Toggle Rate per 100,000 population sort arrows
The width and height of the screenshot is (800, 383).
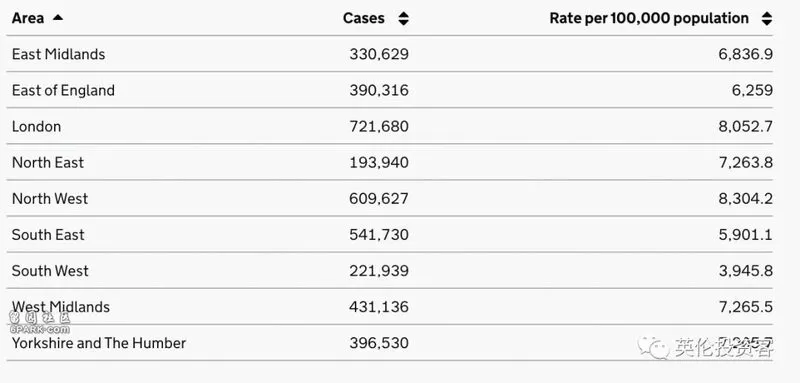point(766,19)
